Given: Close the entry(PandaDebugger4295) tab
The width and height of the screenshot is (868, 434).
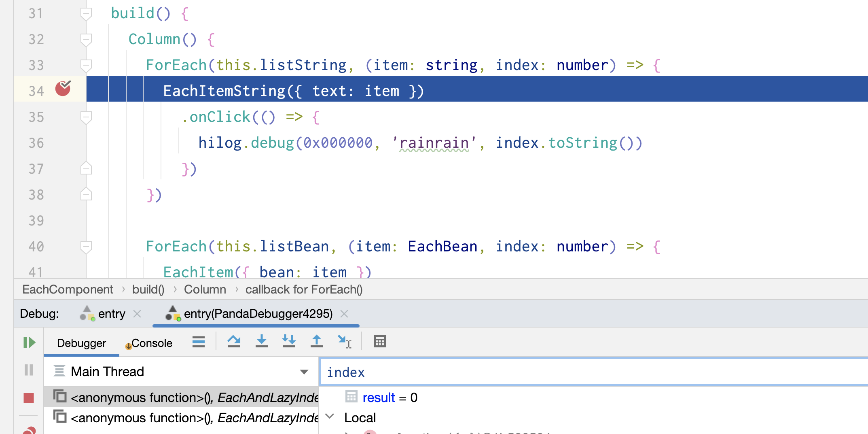Looking at the screenshot, I should coord(344,314).
